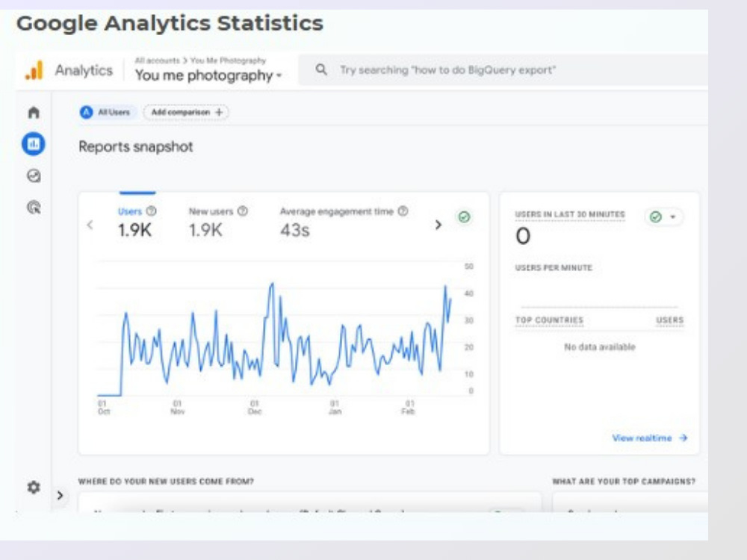Select the Average engagement time metric tab
Viewport: 747px width, 560px height.
pyautogui.click(x=344, y=222)
